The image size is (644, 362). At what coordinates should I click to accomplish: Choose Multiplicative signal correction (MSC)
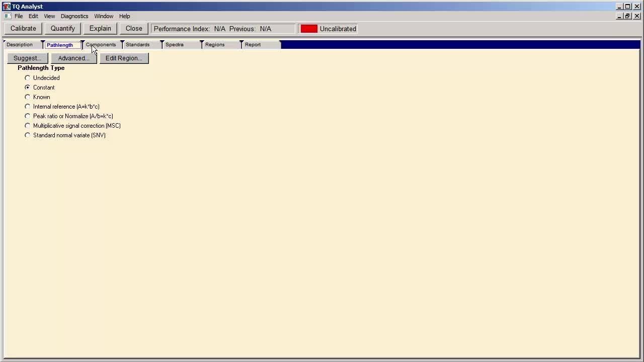(x=28, y=126)
